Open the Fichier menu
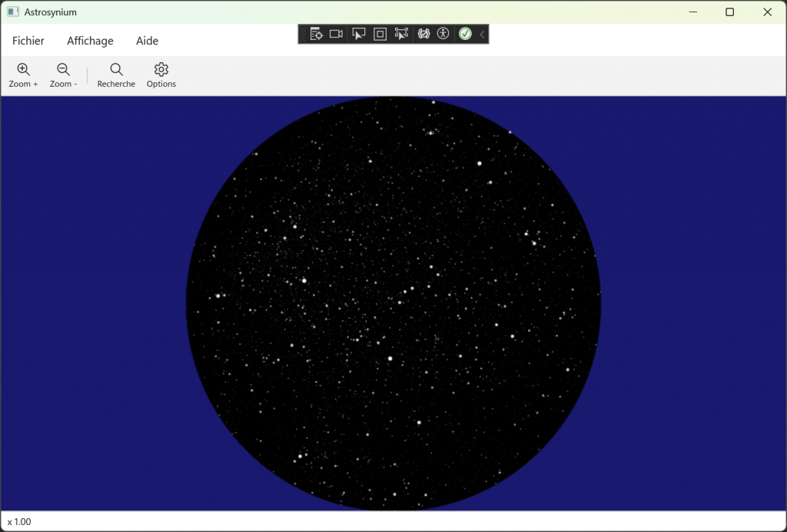The image size is (787, 532). [28, 41]
